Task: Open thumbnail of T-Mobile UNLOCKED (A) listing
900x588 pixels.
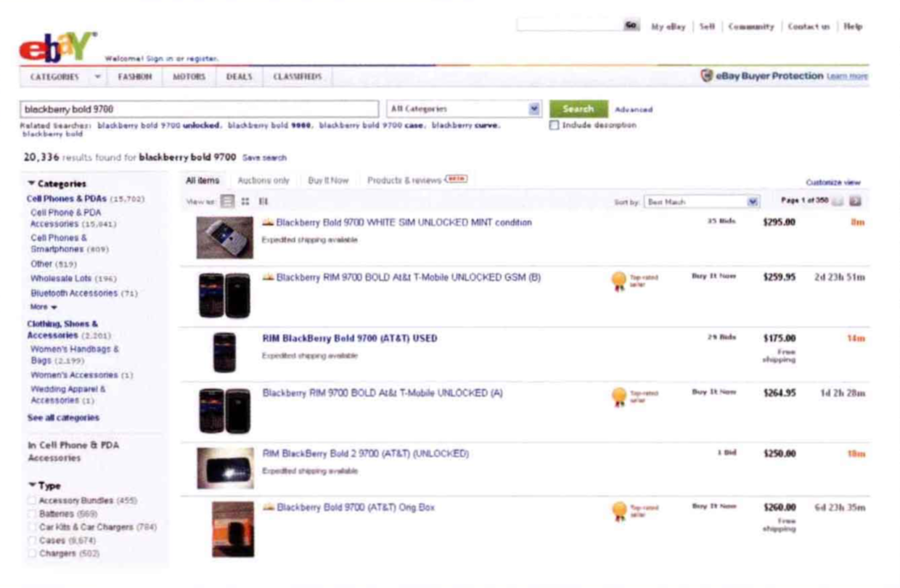Action: [225, 411]
